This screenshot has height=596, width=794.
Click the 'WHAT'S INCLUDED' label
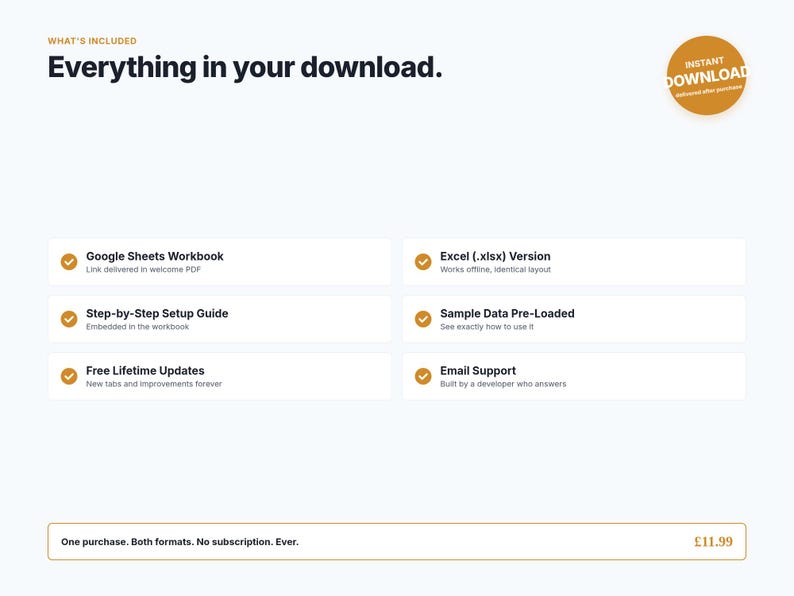pos(92,41)
